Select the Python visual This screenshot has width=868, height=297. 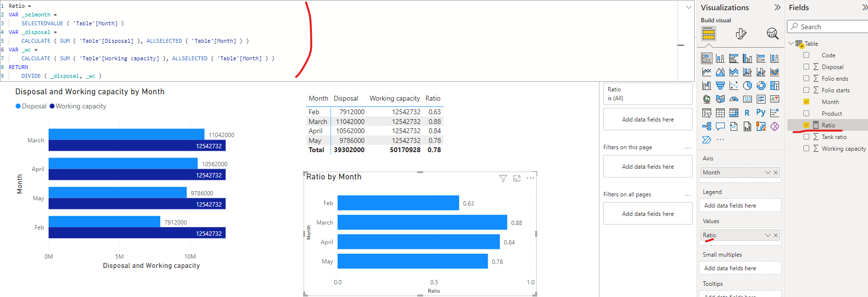tap(761, 113)
